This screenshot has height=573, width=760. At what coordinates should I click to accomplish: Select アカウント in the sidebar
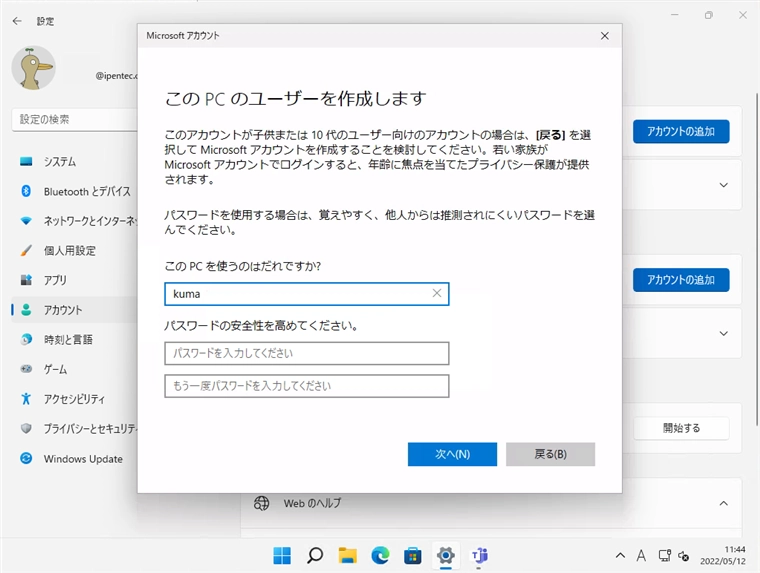pos(75,310)
